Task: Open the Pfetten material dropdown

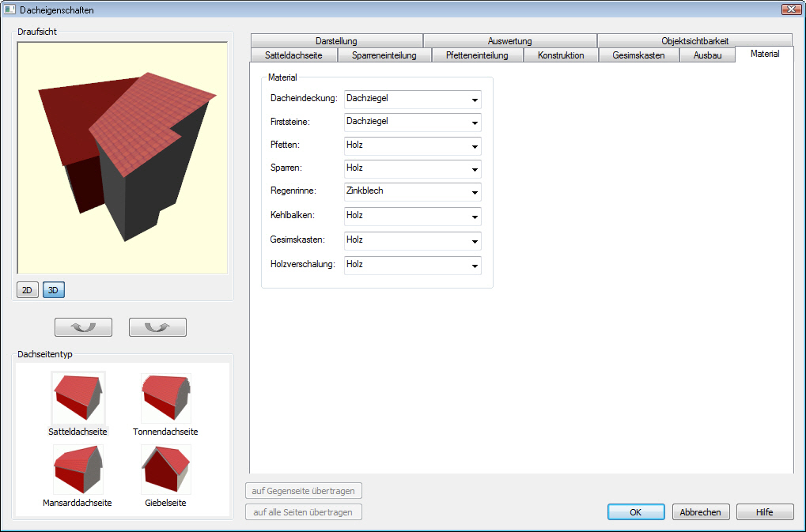Action: 413,145
